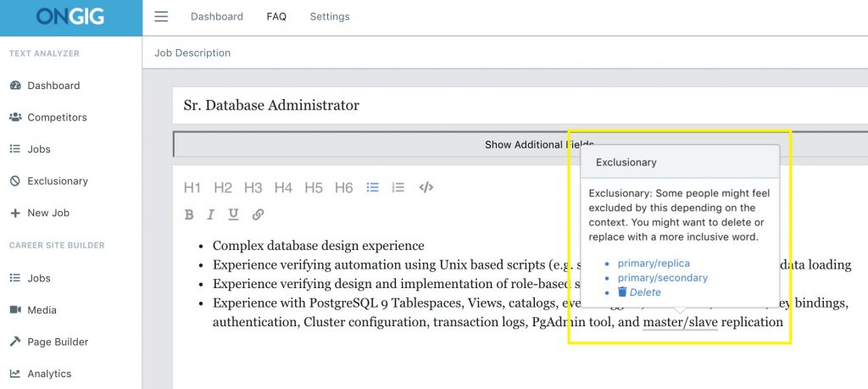Click the Competitors people icon
This screenshot has height=389, width=868.
coord(15,117)
